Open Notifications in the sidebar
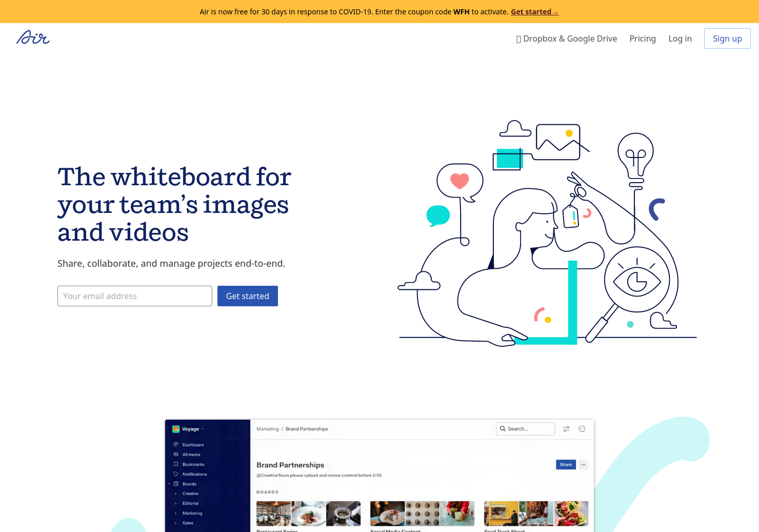Image resolution: width=759 pixels, height=532 pixels. tap(195, 474)
